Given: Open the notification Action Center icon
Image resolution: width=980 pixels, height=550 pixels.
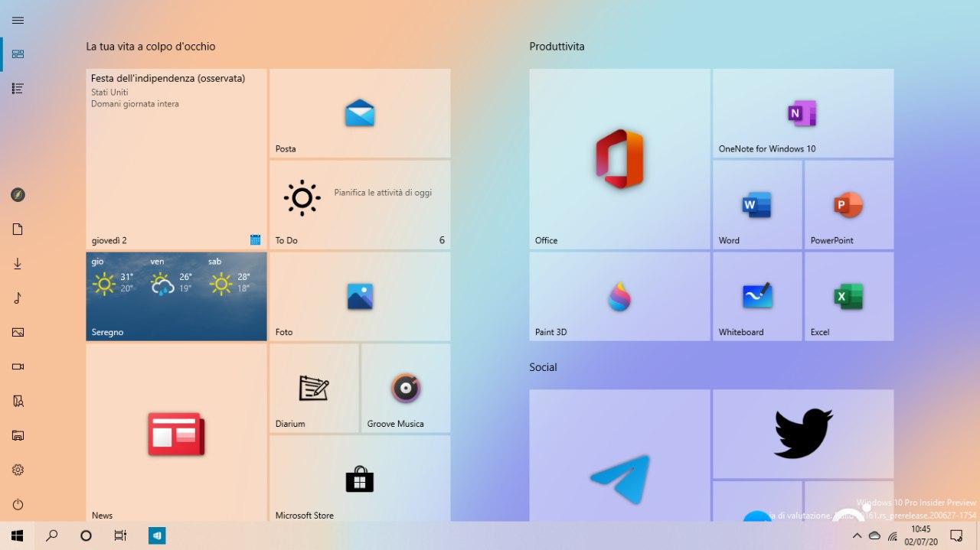Looking at the screenshot, I should (956, 536).
